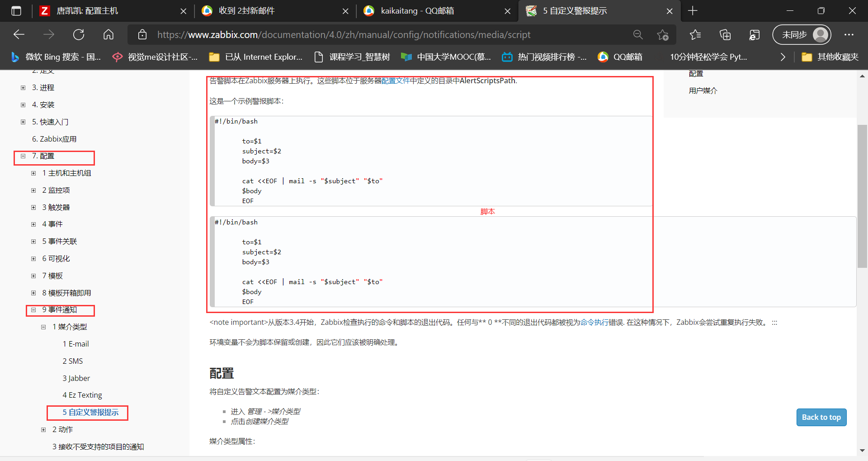Expand the 3. 进程 tree node

[23, 88]
